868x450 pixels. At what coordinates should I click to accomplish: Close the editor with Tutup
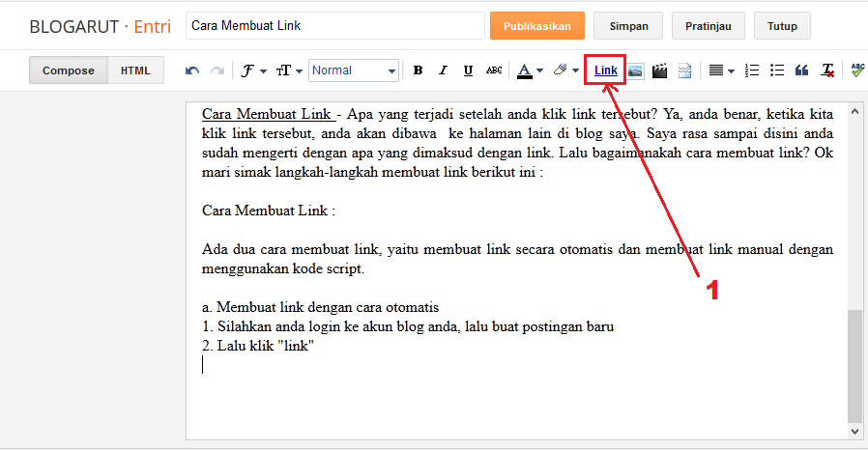(782, 26)
